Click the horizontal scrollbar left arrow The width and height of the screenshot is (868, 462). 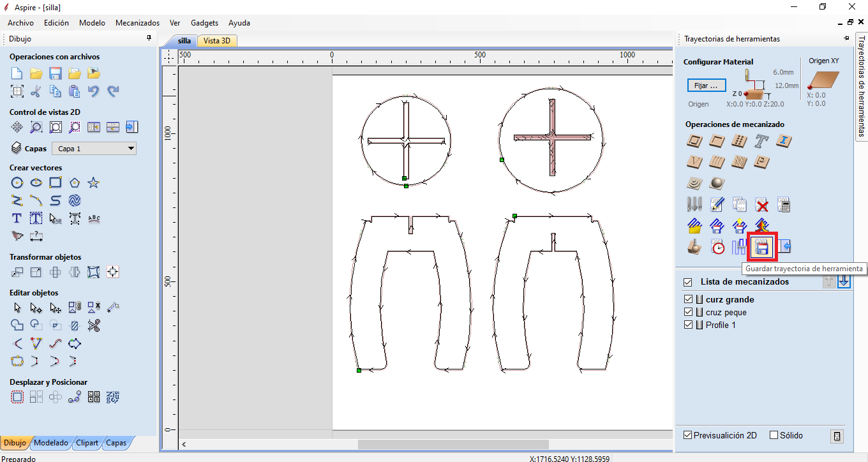[184, 444]
